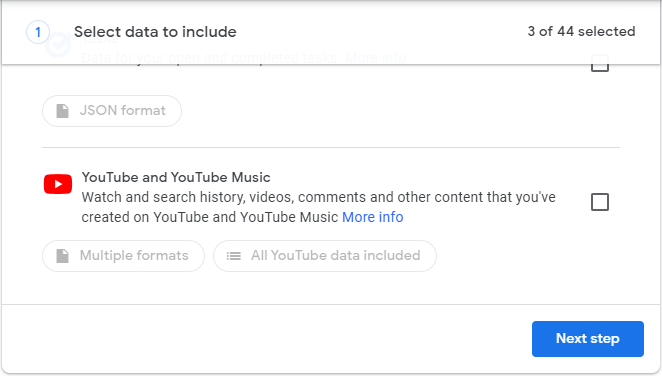662x376 pixels.
Task: Click the faded More info link under Tasks
Action: [x=375, y=58]
